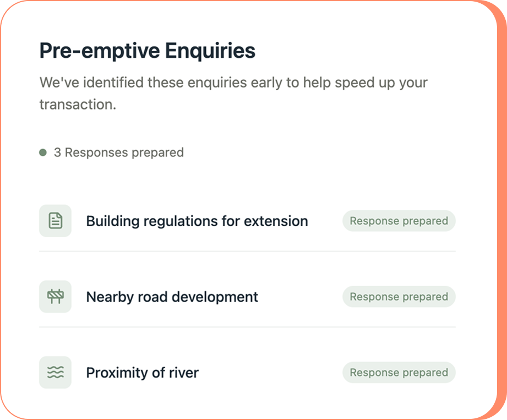Click the word "transaction." in the description
The image size is (507, 420).
click(78, 105)
